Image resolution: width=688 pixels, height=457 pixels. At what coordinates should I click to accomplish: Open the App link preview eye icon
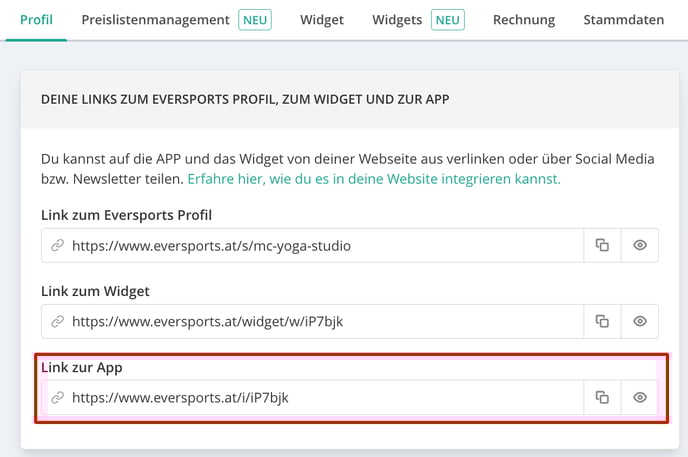point(640,397)
